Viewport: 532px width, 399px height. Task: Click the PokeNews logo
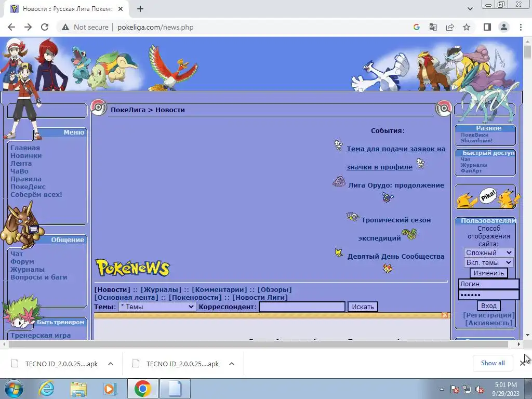pyautogui.click(x=132, y=268)
